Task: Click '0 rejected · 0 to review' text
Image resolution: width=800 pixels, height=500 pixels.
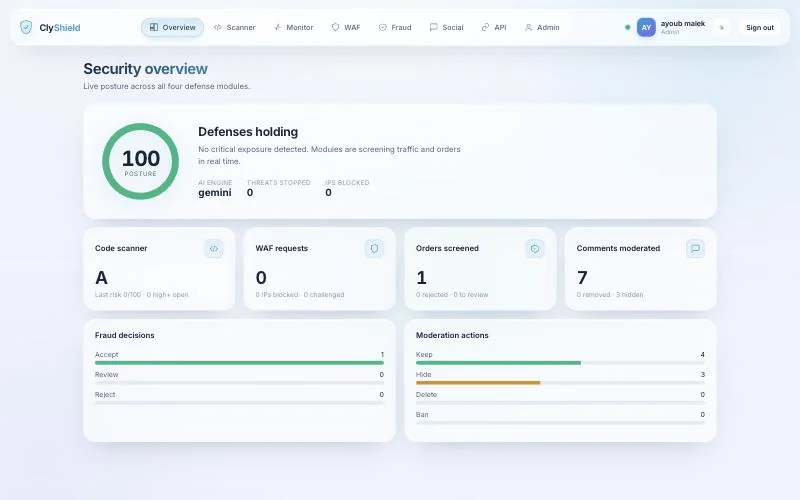Action: 452,294
